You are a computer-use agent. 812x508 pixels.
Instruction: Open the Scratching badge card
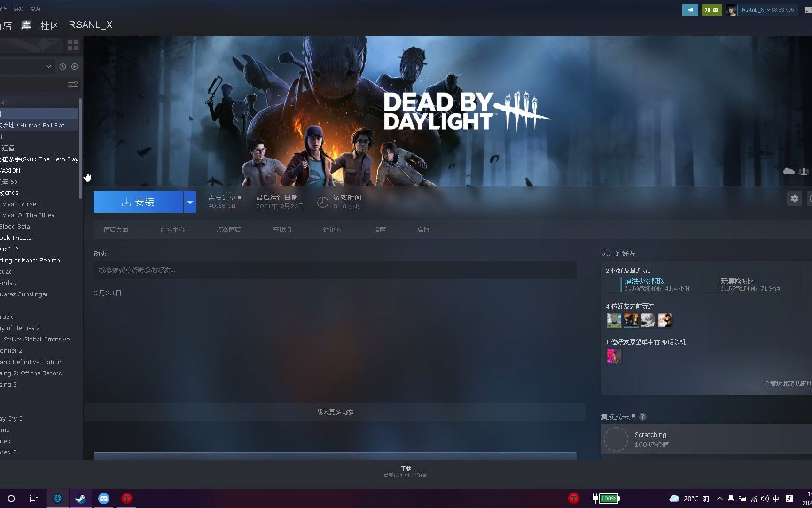[706, 439]
